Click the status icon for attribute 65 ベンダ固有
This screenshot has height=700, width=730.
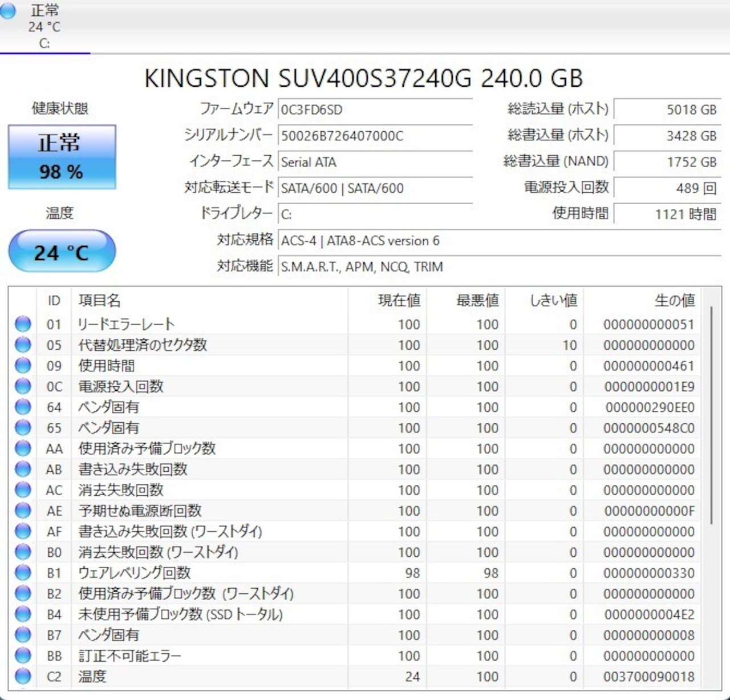point(23,428)
